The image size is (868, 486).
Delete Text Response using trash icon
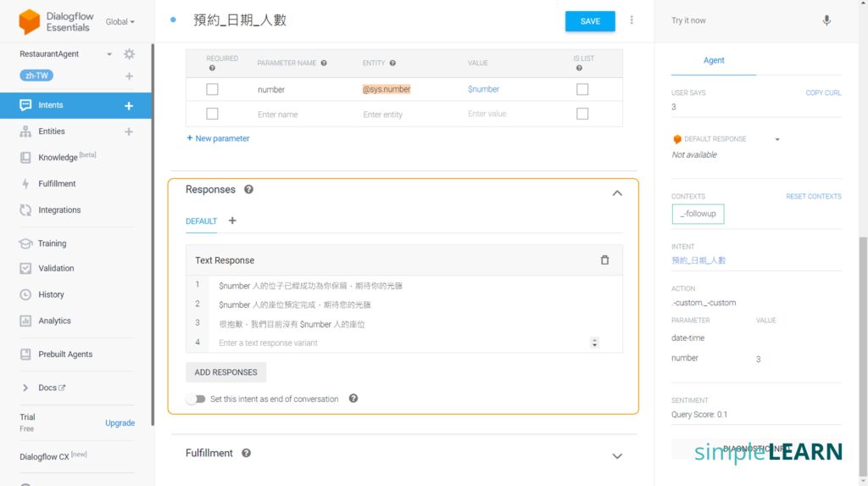[604, 260]
